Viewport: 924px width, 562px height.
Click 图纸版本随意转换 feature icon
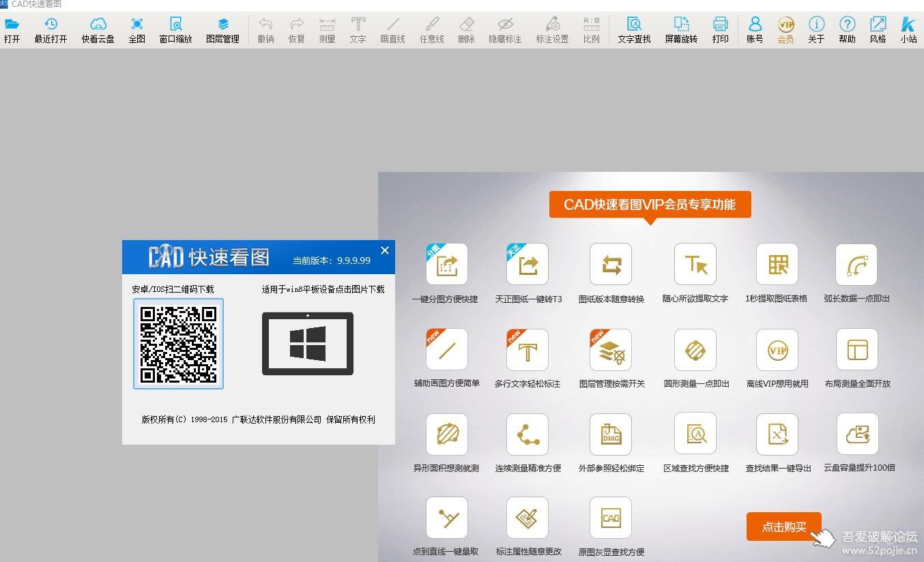(611, 265)
